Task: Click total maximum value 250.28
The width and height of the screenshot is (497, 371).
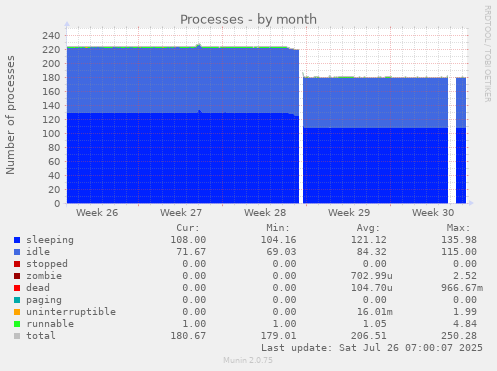Action: [x=459, y=336]
